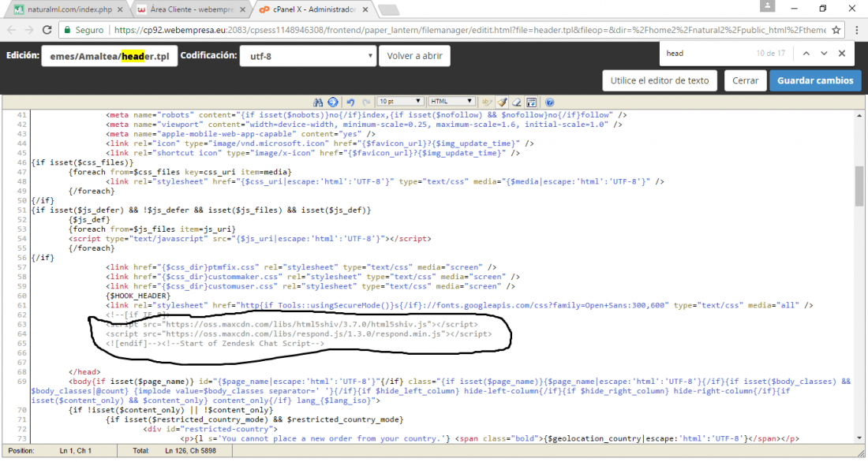Image resolution: width=868 pixels, height=462 pixels.
Task: Bookmark page with the star icon
Action: click(836, 30)
